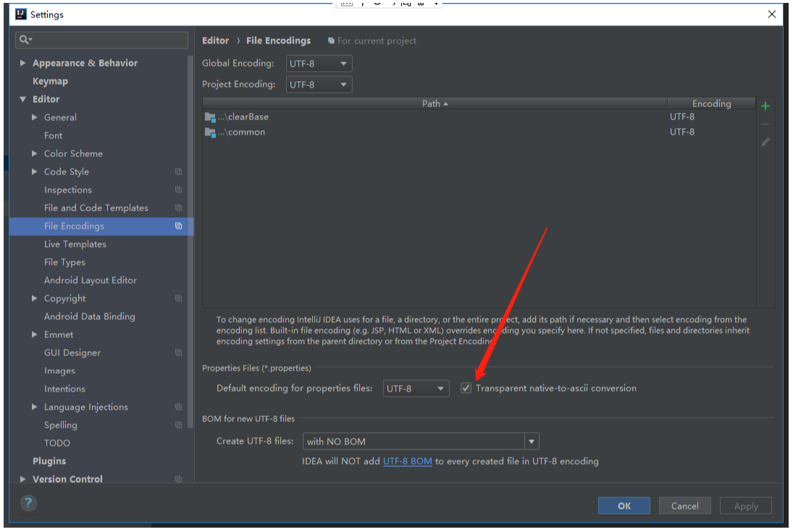Screen dimensions: 793x532
Task: Open the Plugins settings page
Action: click(x=49, y=461)
